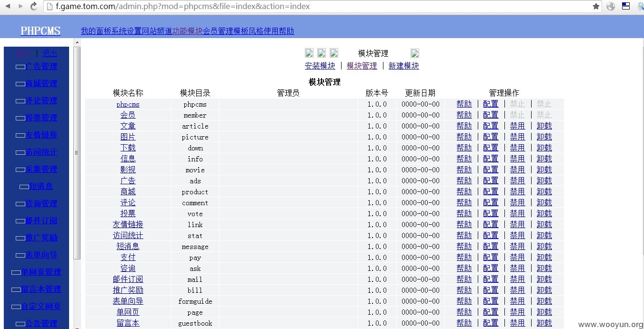
Task: Open the 表单向导 module name link
Action: (x=128, y=301)
